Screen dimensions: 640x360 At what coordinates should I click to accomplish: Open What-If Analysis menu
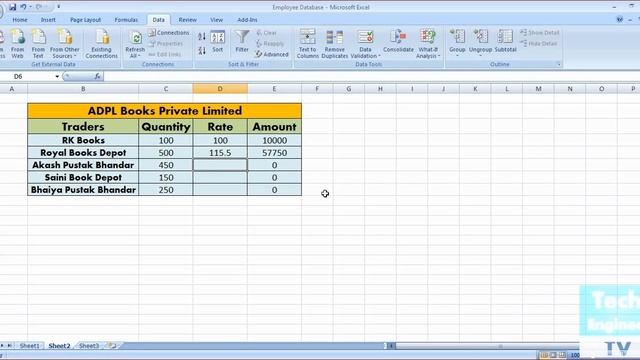click(428, 44)
